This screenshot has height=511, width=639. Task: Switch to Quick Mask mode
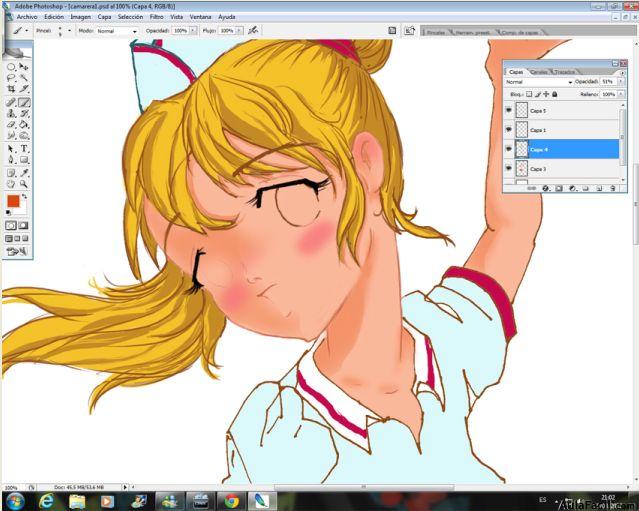(23, 225)
